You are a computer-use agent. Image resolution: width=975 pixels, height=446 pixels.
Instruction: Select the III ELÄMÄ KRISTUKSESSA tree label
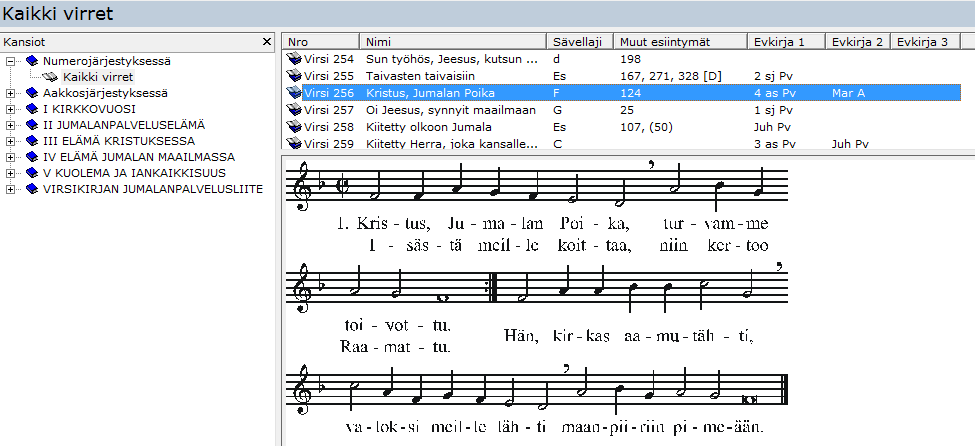coord(119,141)
